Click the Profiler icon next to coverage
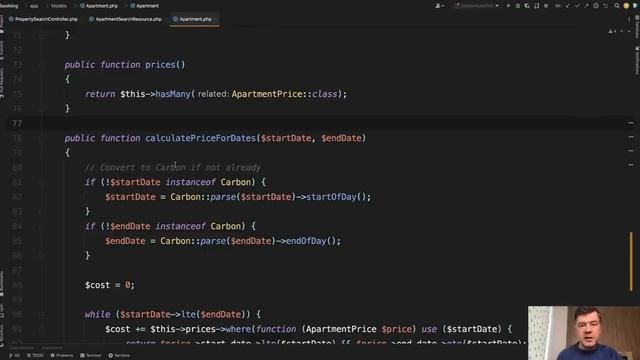 tap(536, 6)
